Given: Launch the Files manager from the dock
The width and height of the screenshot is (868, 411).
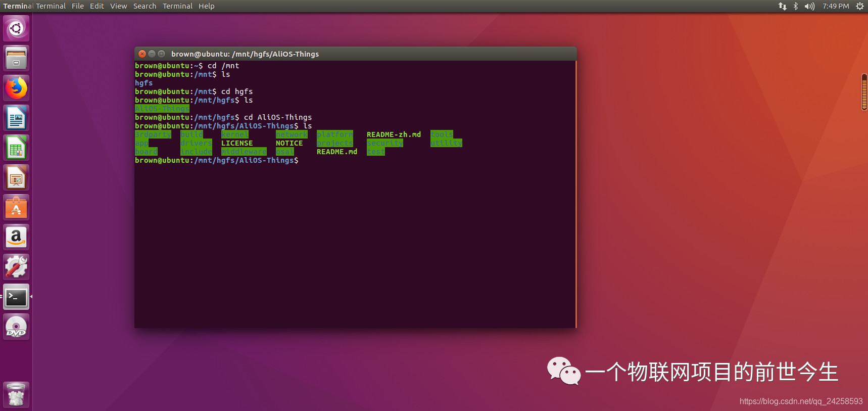Looking at the screenshot, I should pyautogui.click(x=16, y=58).
